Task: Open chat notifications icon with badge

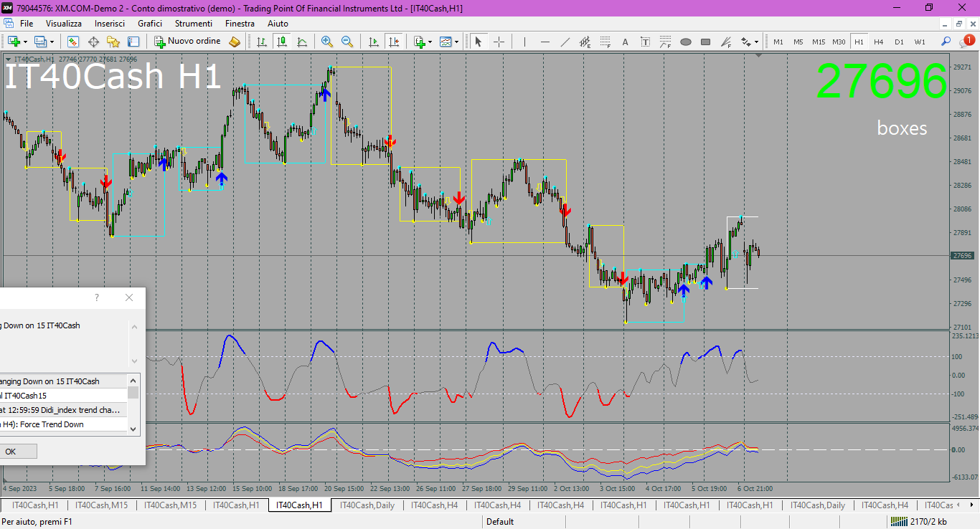Action: 966,42
